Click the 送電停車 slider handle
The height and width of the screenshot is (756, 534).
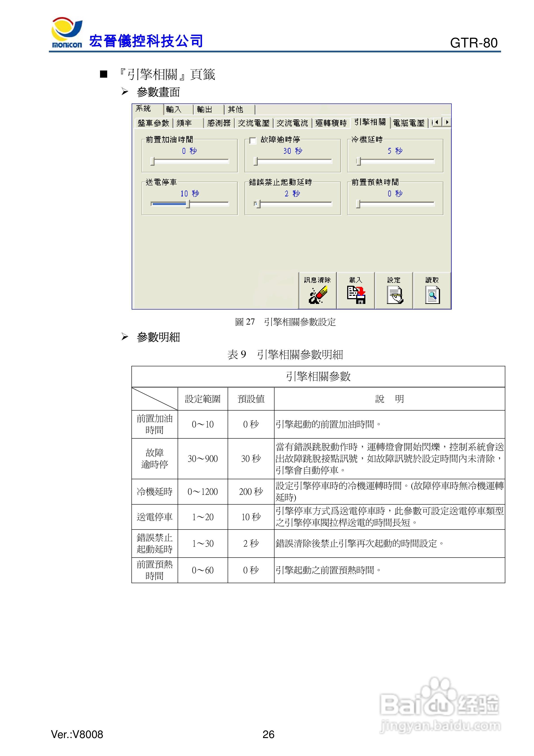pyautogui.click(x=188, y=204)
